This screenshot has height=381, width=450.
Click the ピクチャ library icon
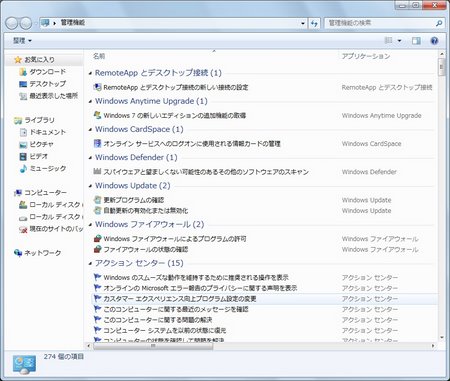[x=23, y=145]
